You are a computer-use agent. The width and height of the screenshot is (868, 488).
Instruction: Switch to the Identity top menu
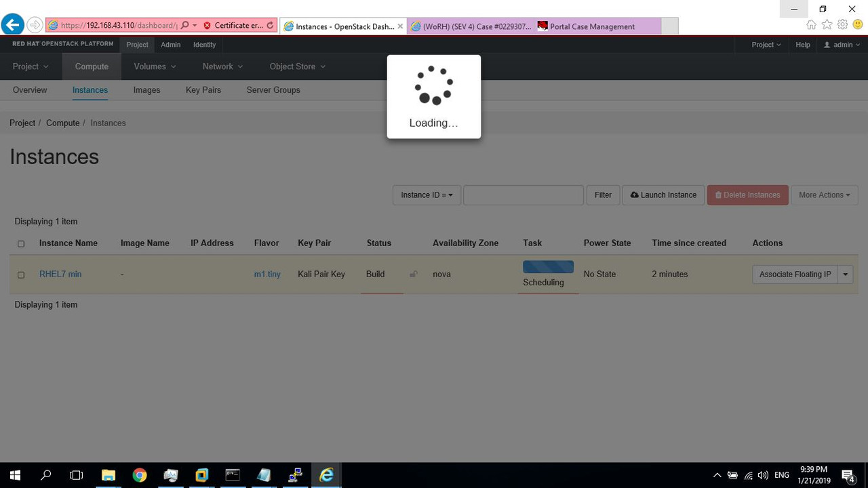[204, 45]
